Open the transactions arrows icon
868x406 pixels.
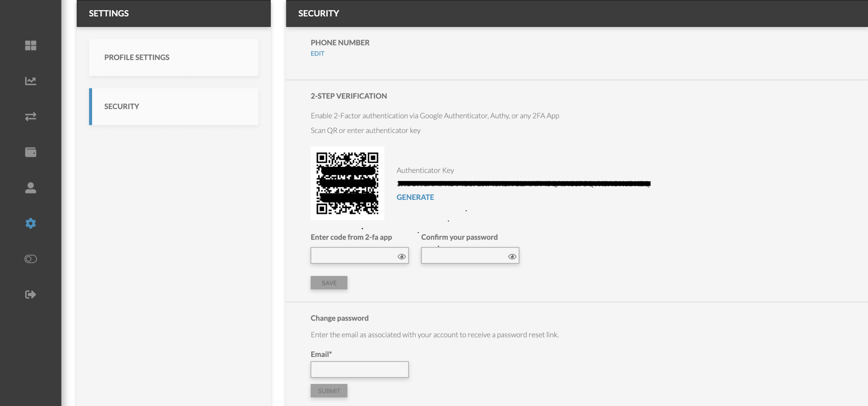(x=31, y=117)
